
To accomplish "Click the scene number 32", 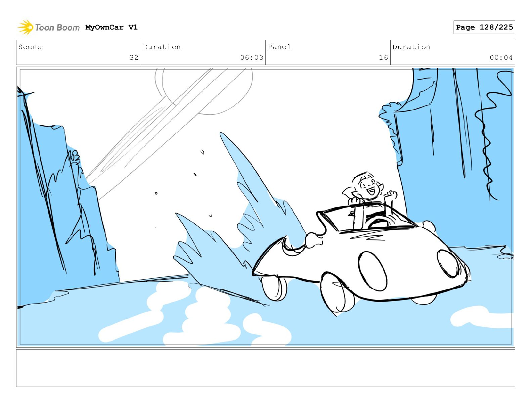I will pyautogui.click(x=134, y=57).
